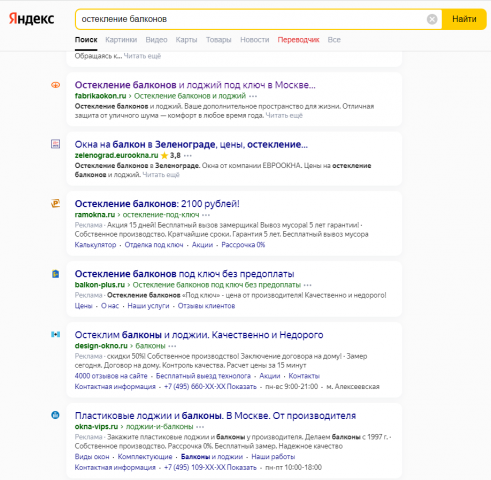The width and height of the screenshot is (491, 480).
Task: Switch to the Поиск tab
Action: [86, 40]
